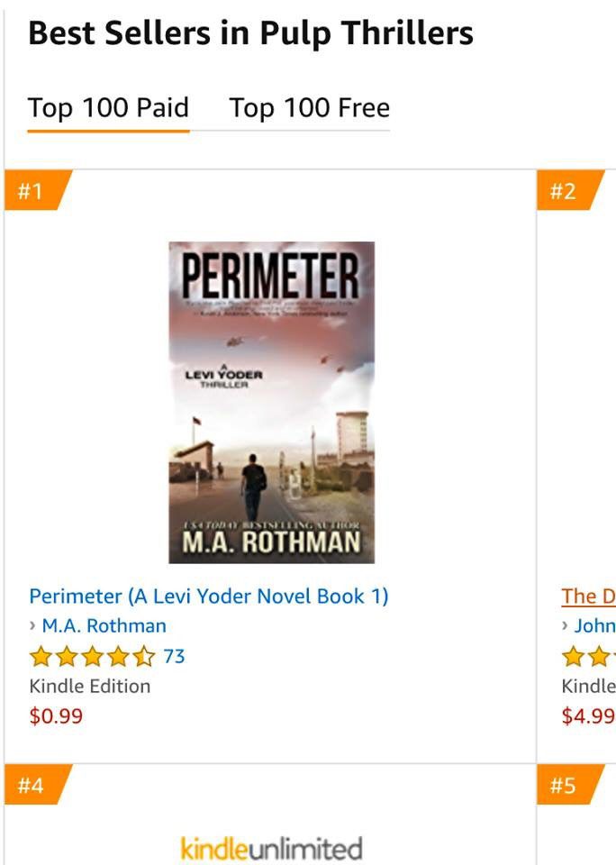Open the second book's author link "John"
The image size is (616, 865).
(594, 626)
